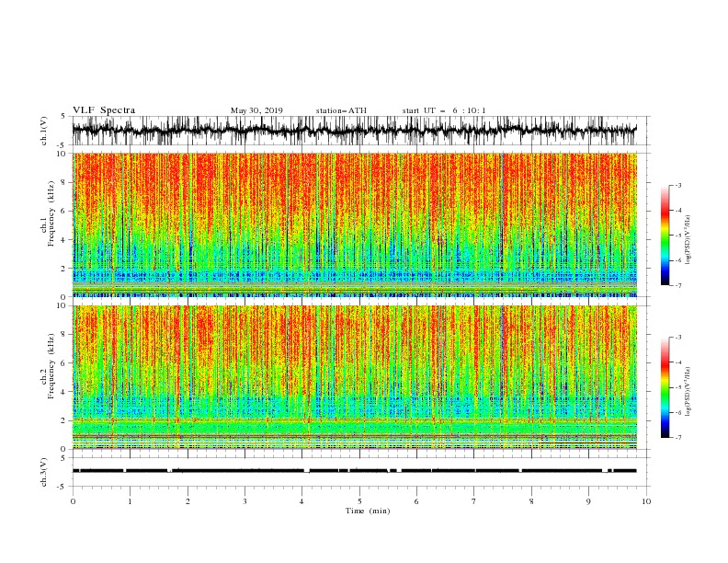Click time axis tick label "3"
This screenshot has height=563, width=728.
[x=245, y=501]
